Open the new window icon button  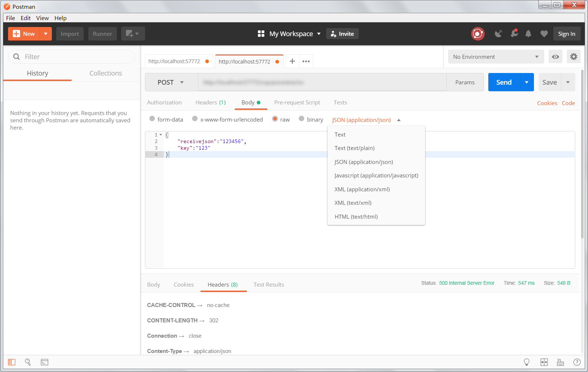tap(133, 34)
